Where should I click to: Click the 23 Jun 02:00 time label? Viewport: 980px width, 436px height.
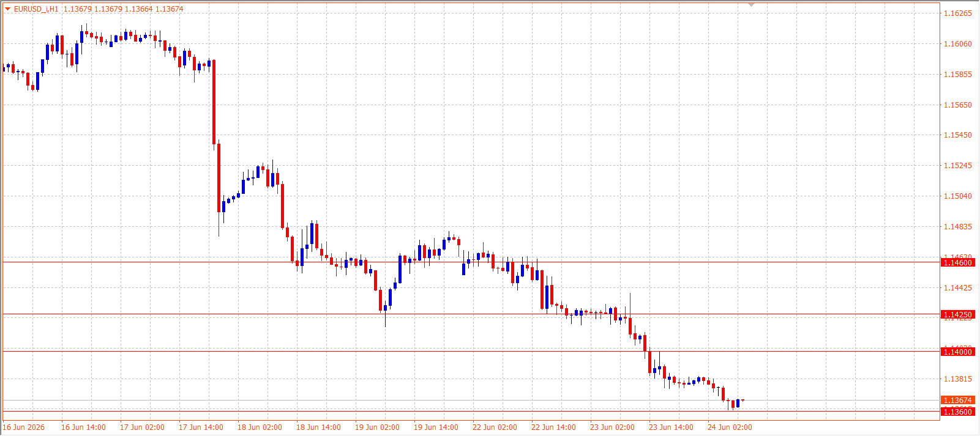point(612,427)
